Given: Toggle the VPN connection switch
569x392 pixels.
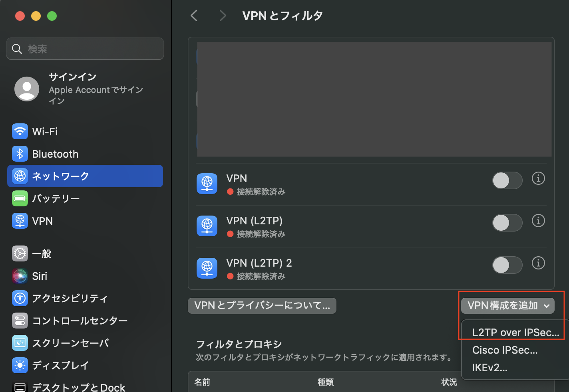Looking at the screenshot, I should pos(507,180).
